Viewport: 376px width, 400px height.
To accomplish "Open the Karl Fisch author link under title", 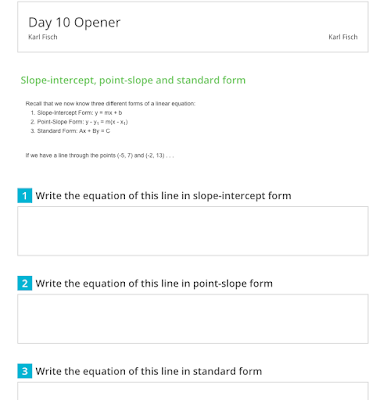I will (x=43, y=37).
